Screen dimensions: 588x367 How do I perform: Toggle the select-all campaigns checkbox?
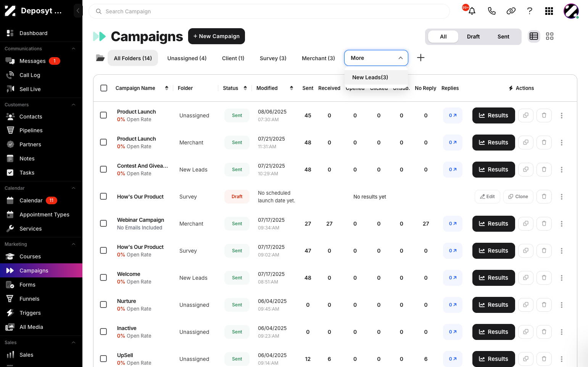[104, 88]
